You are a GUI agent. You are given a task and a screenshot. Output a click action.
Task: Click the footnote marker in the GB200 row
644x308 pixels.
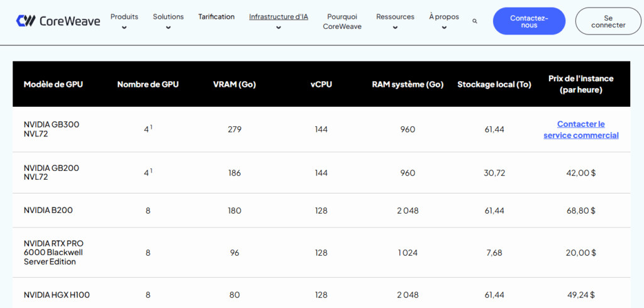click(x=151, y=170)
